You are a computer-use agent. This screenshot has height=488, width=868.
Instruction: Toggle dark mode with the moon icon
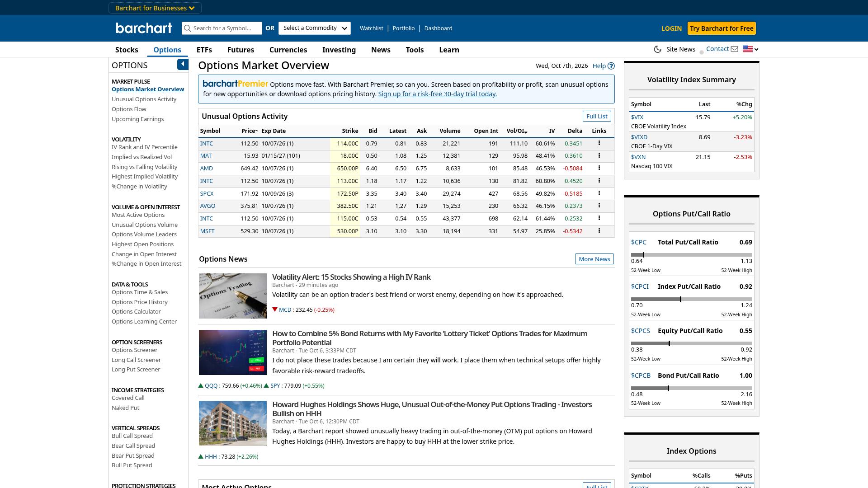point(658,49)
